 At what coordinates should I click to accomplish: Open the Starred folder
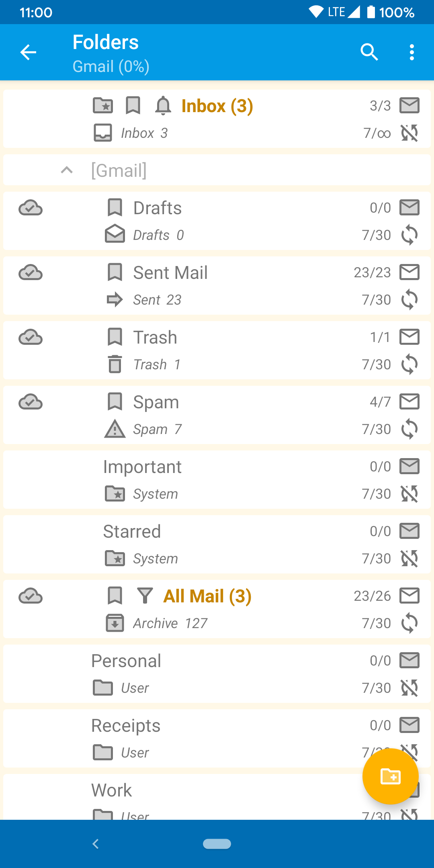pyautogui.click(x=132, y=532)
